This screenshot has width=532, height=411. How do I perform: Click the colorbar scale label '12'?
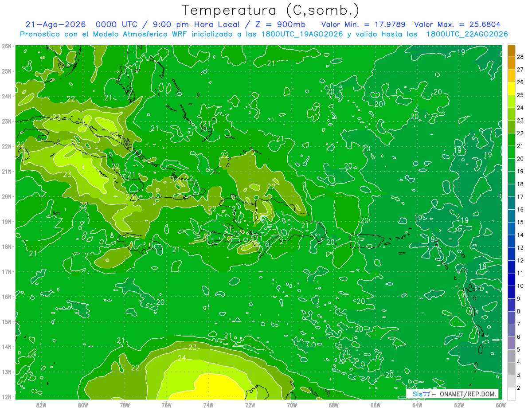pyautogui.click(x=520, y=261)
